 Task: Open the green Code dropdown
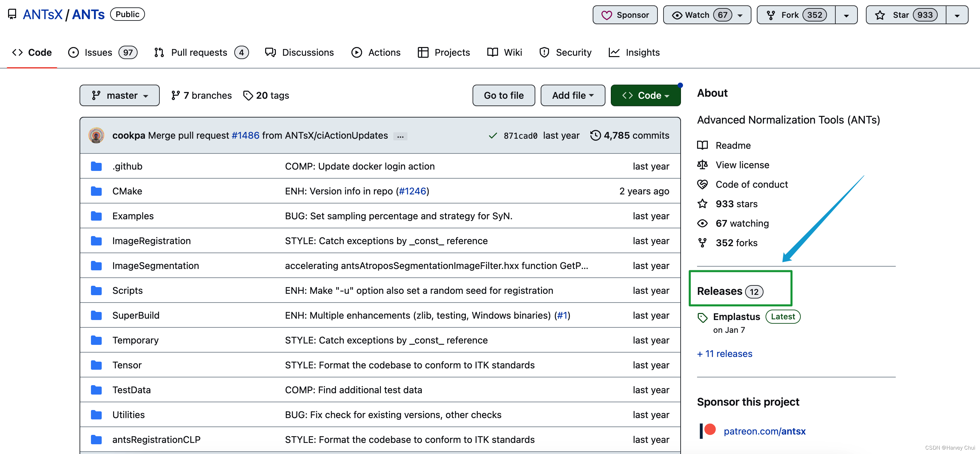click(x=645, y=95)
